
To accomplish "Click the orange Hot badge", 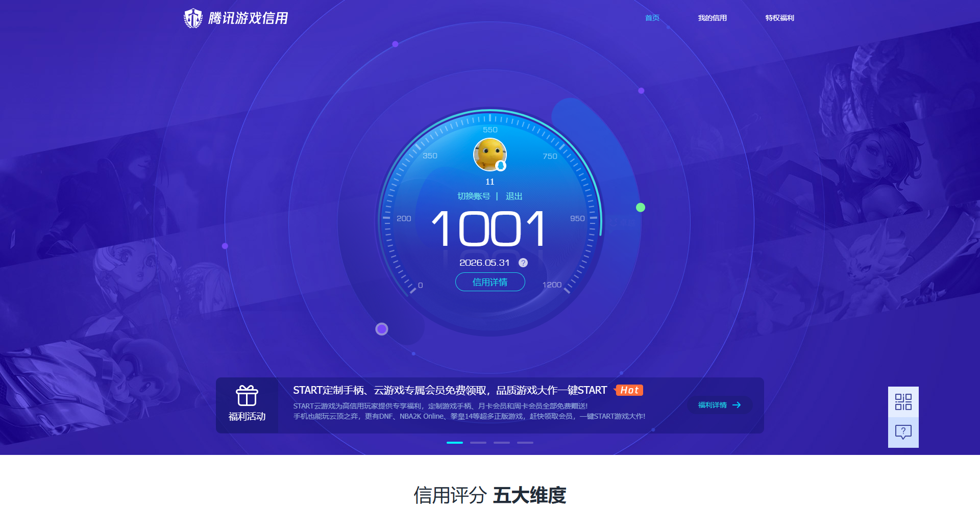I will [629, 390].
